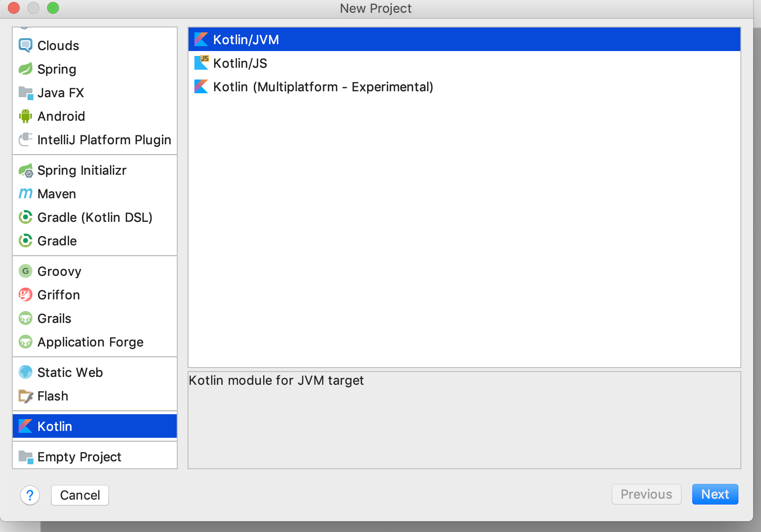Click the Empty Project folder icon

click(x=26, y=457)
